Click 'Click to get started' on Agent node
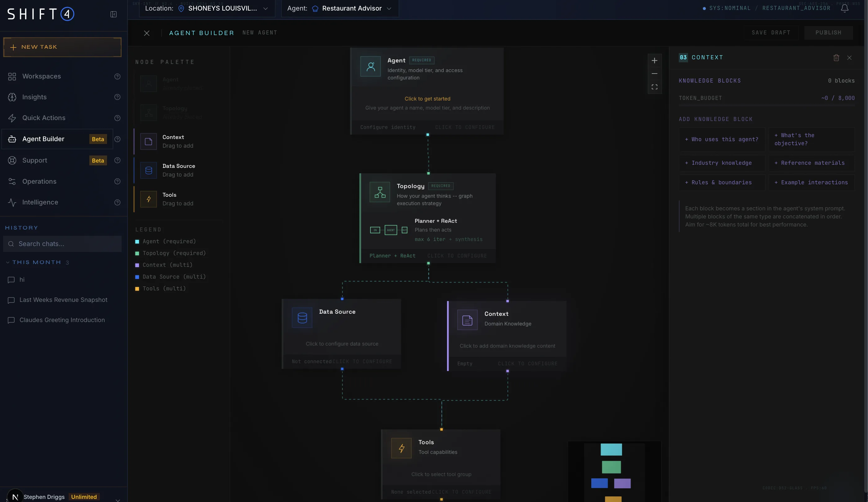This screenshot has width=868, height=502. coord(427,99)
